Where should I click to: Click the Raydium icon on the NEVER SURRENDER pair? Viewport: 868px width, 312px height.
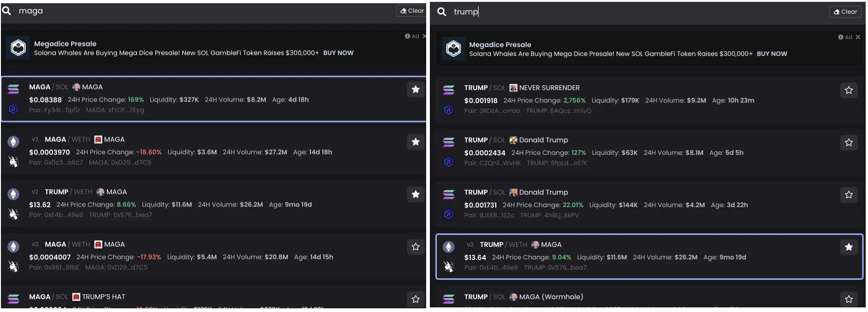[x=448, y=110]
